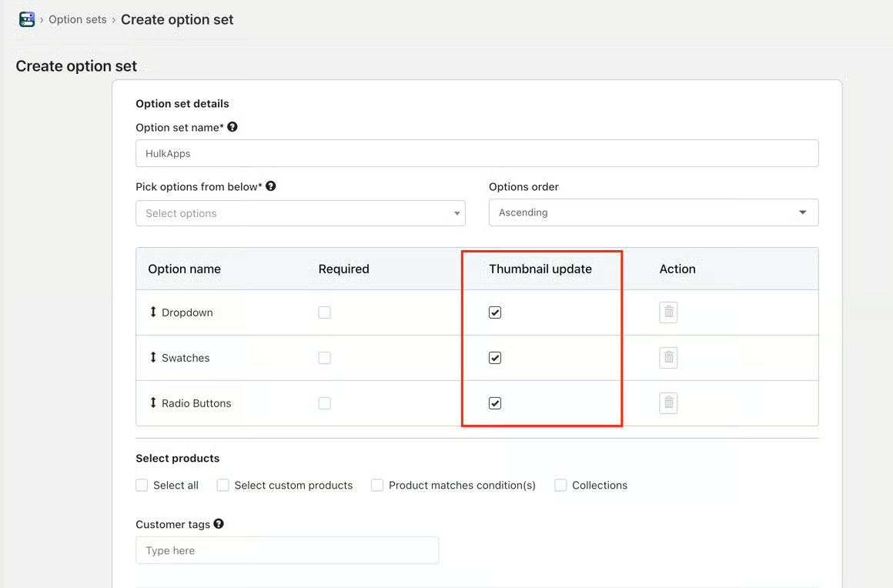Check the Select all products box
Viewport: 893px width, 588px height.
(x=142, y=485)
